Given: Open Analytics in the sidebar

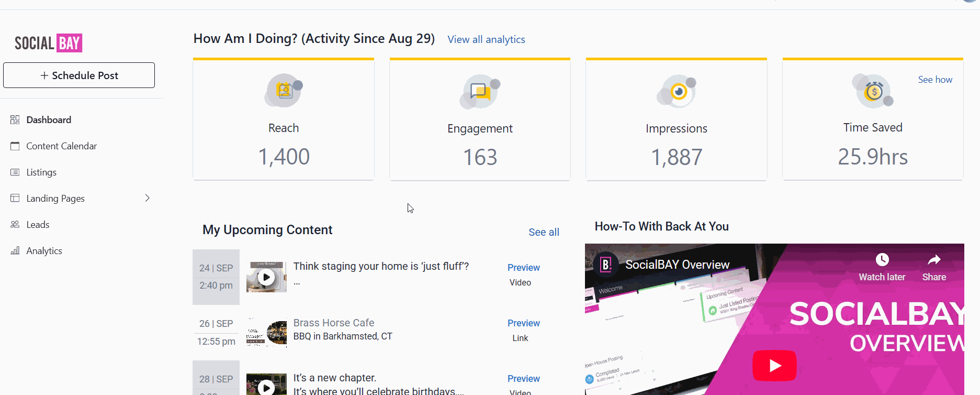Looking at the screenshot, I should pyautogui.click(x=44, y=251).
